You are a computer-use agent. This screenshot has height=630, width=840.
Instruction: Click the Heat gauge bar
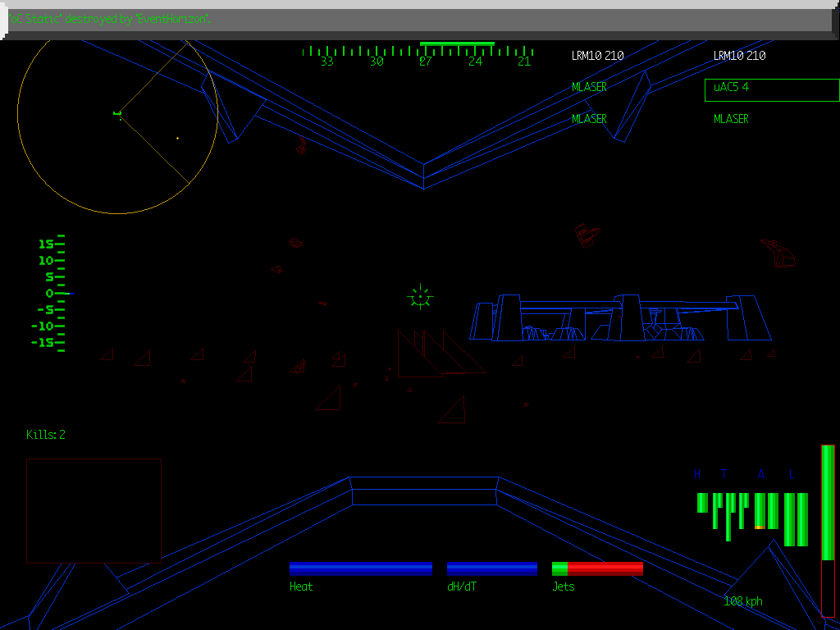point(360,568)
